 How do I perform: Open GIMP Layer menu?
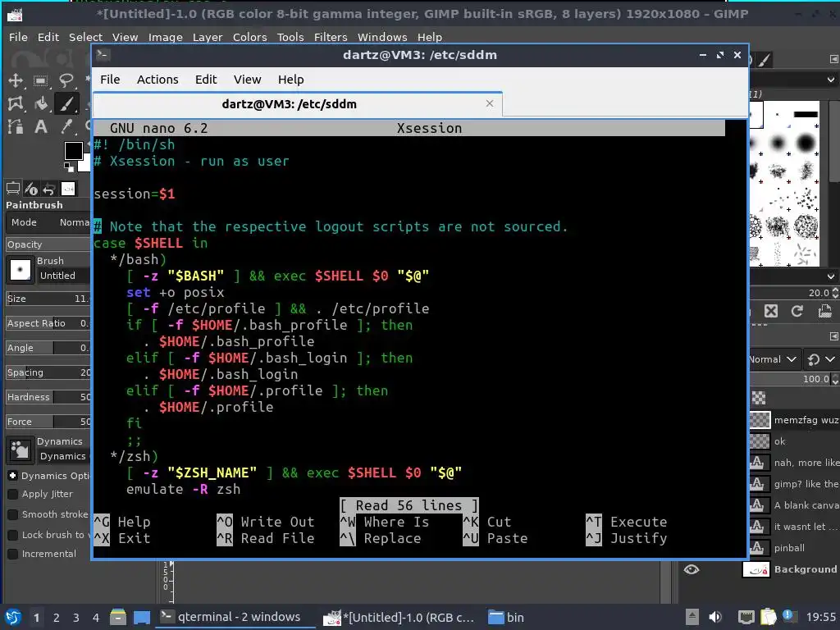[208, 37]
